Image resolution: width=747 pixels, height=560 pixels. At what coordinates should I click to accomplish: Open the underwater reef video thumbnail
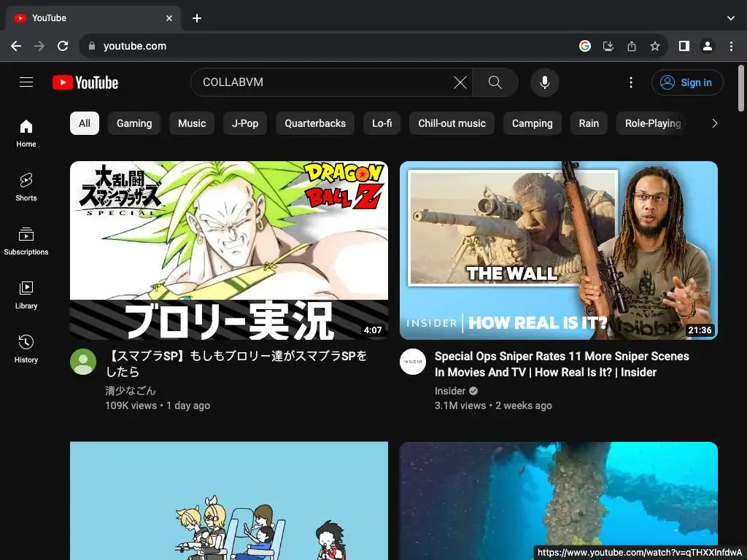[x=558, y=495]
